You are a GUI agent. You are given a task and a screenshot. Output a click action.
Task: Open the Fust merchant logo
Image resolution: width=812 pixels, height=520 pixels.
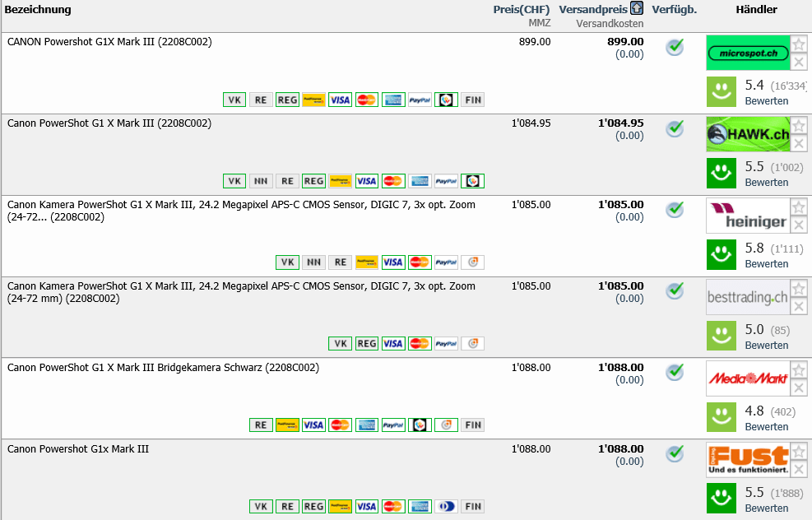point(747,460)
